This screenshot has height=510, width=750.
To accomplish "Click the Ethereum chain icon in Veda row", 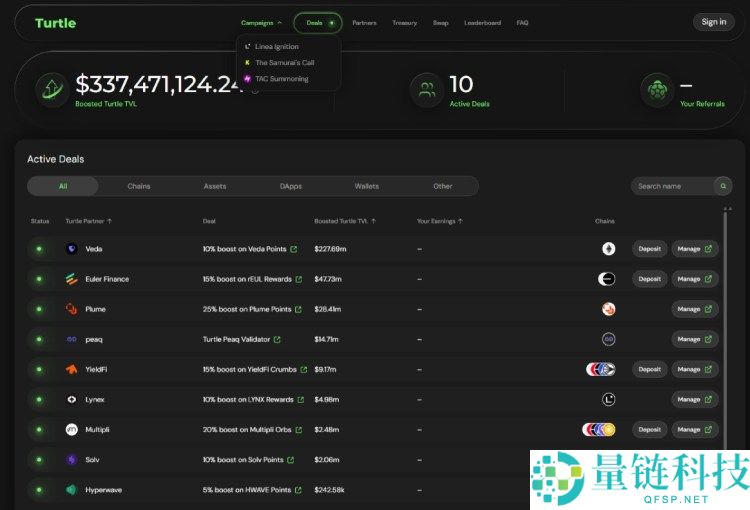I will point(608,249).
